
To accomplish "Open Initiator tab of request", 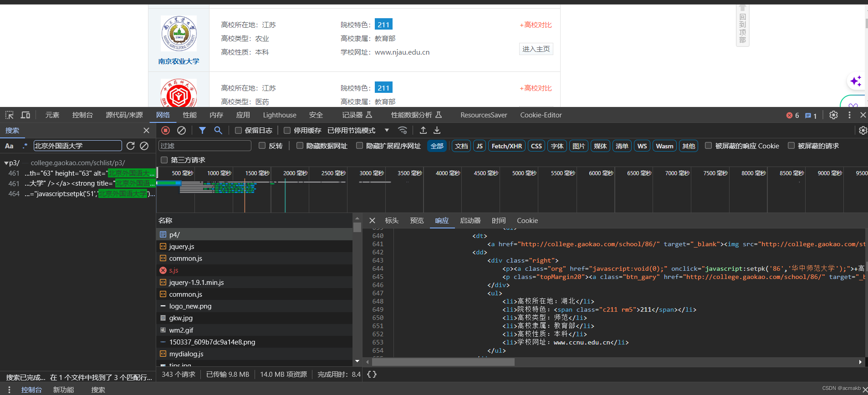I will [470, 221].
